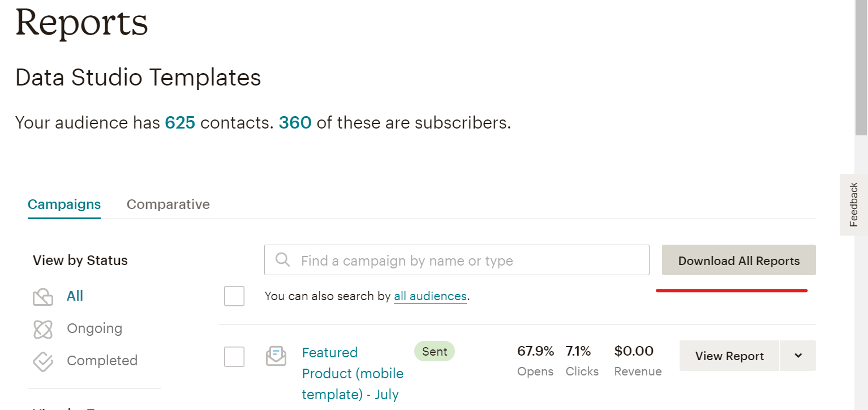Image resolution: width=868 pixels, height=410 pixels.
Task: Toggle the select-all campaigns checkbox
Action: coord(234,296)
